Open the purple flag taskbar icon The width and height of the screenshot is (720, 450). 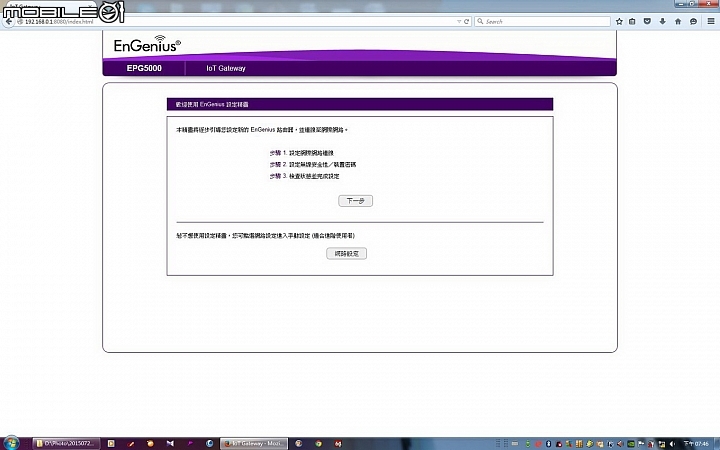tap(190, 443)
